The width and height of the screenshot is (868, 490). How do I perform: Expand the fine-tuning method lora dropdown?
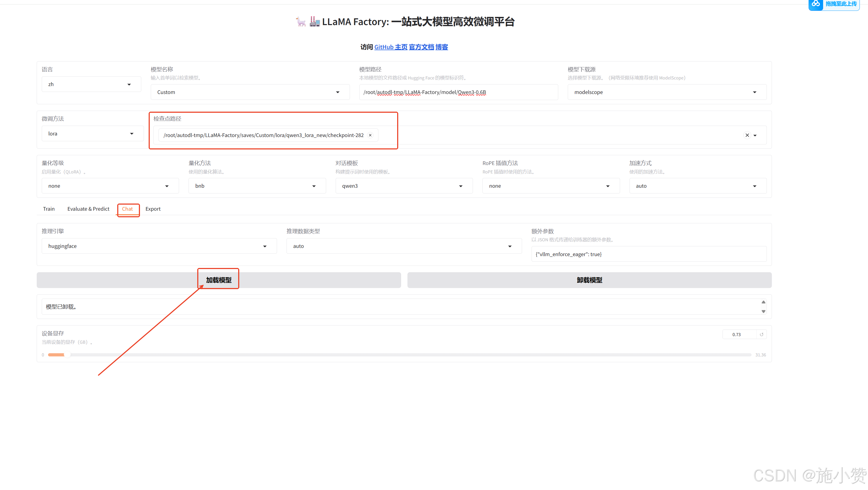coord(93,134)
